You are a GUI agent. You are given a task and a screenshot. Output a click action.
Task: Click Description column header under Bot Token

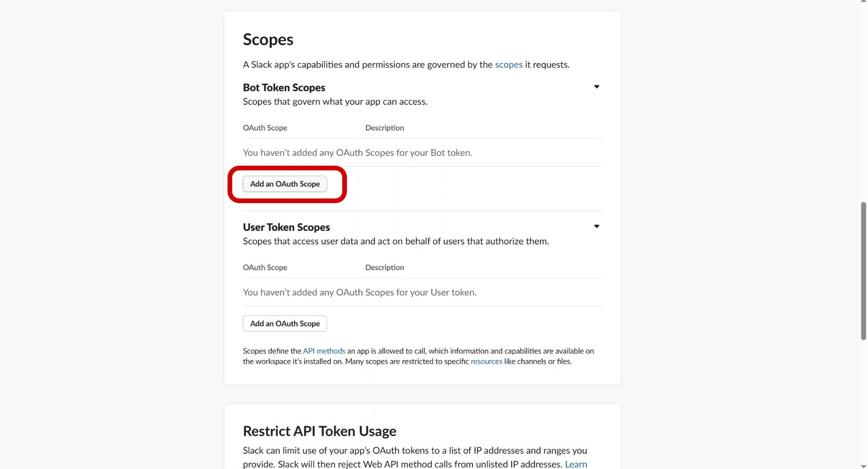[x=384, y=128]
